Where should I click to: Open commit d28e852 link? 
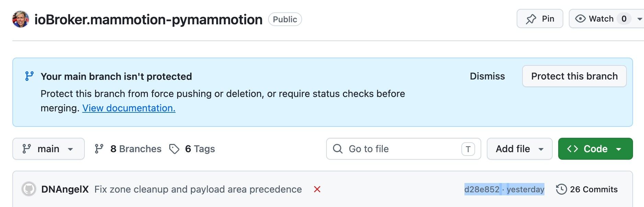tap(482, 189)
